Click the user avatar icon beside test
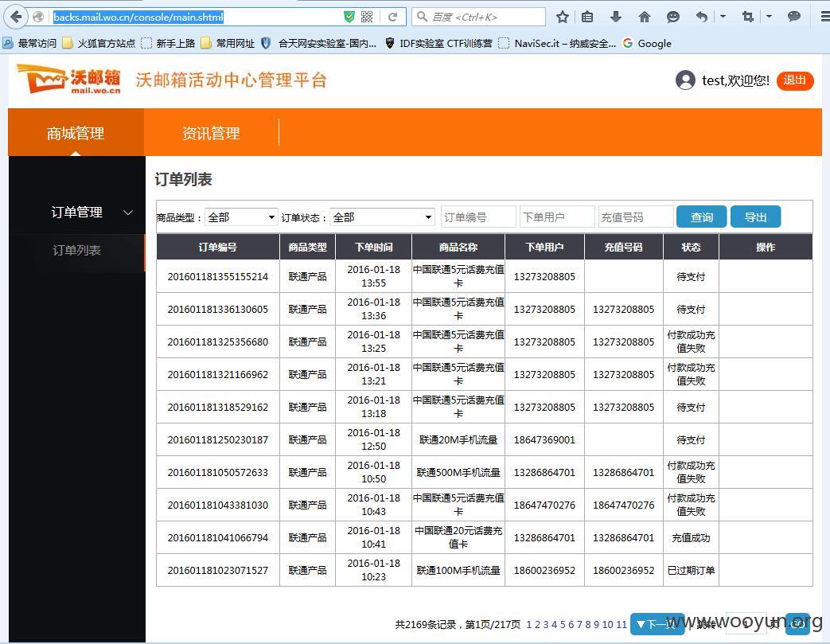This screenshot has width=830, height=644. 685,80
